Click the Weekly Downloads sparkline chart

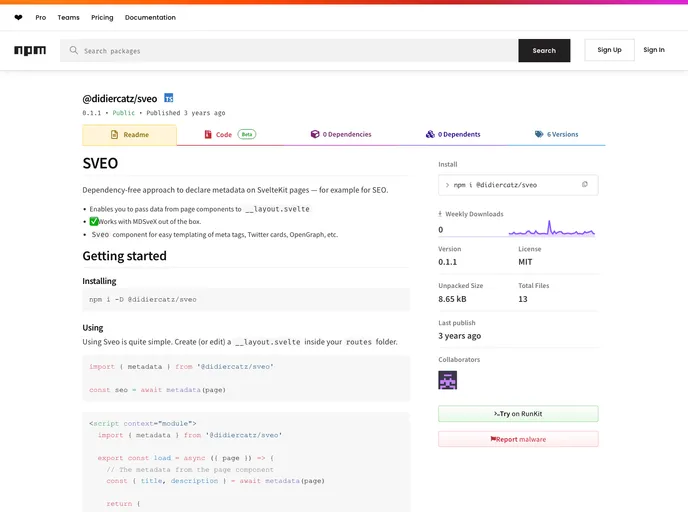[x=552, y=229]
